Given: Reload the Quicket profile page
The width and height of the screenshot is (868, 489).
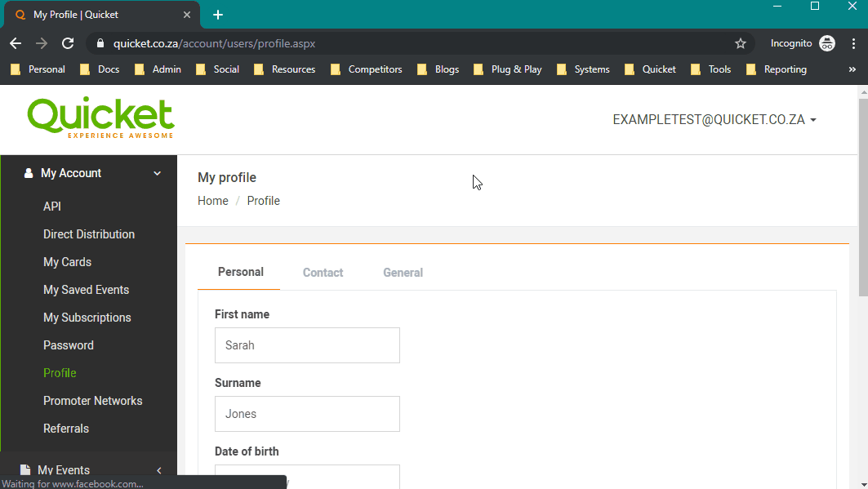Looking at the screenshot, I should [x=68, y=44].
